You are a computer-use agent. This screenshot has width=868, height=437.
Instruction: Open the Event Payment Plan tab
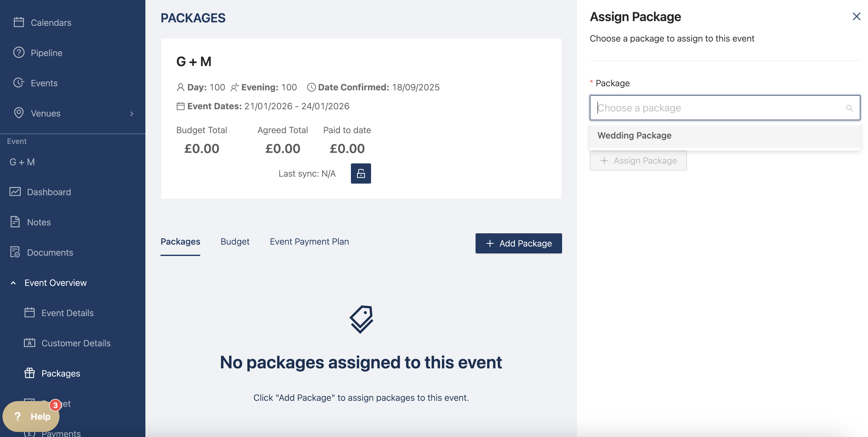[309, 242]
